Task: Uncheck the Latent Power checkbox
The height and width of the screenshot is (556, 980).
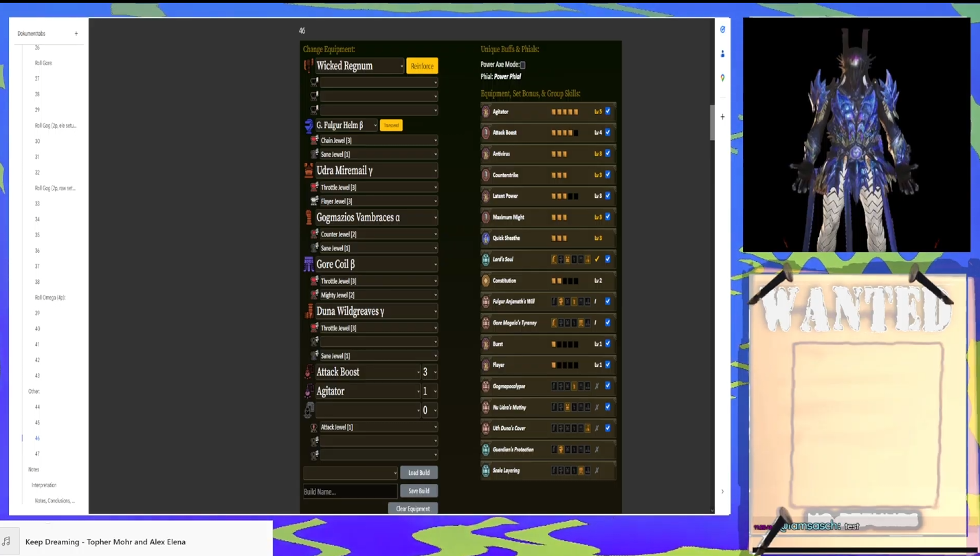Action: point(608,196)
